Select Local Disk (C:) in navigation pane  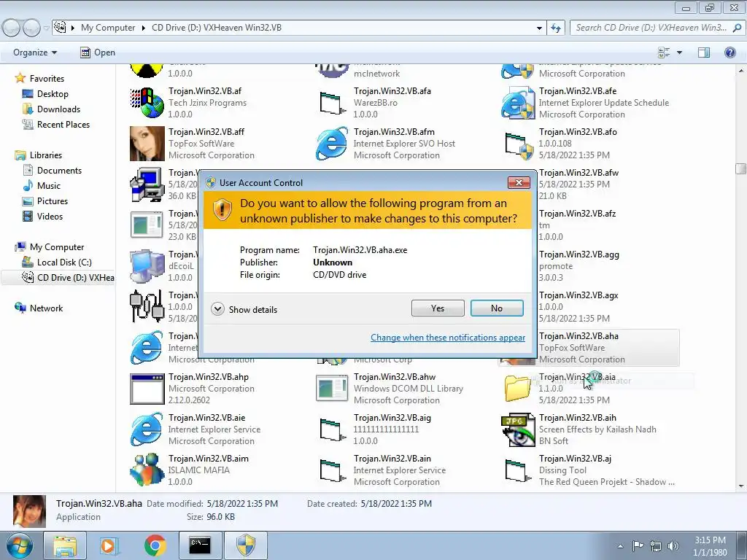[64, 262]
